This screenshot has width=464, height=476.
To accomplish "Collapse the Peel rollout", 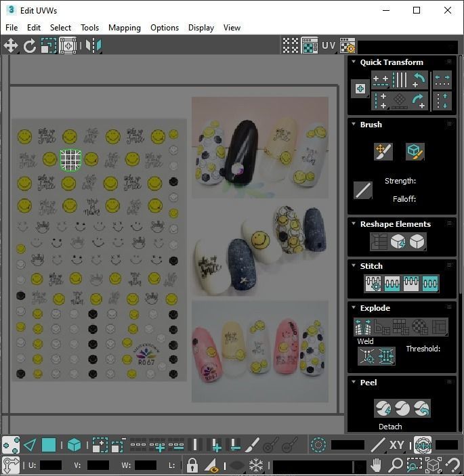I will click(354, 382).
